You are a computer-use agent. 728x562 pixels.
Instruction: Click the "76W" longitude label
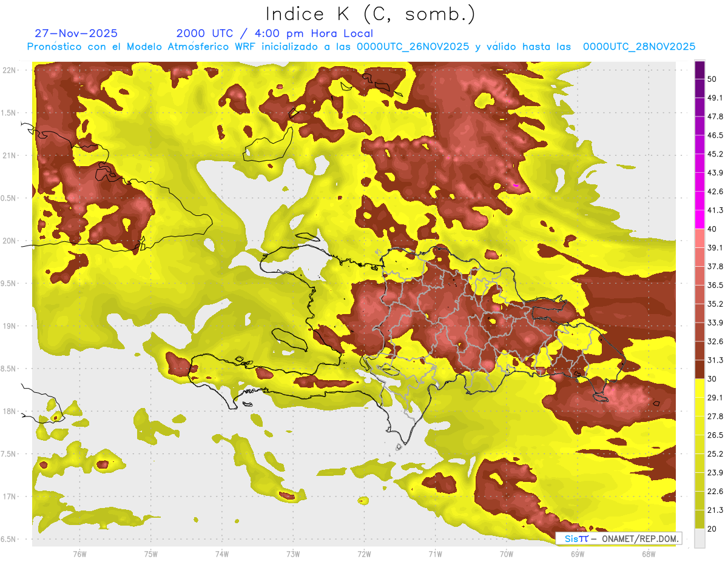(x=79, y=554)
